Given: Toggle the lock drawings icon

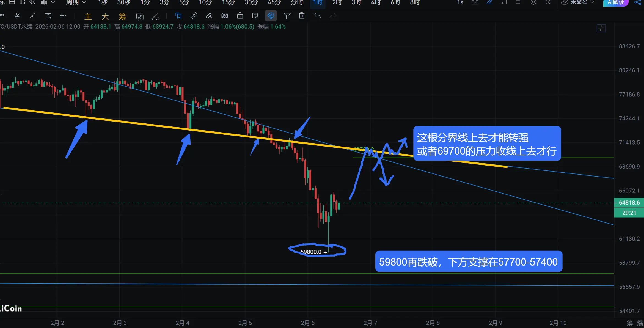Looking at the screenshot, I should click(x=240, y=16).
